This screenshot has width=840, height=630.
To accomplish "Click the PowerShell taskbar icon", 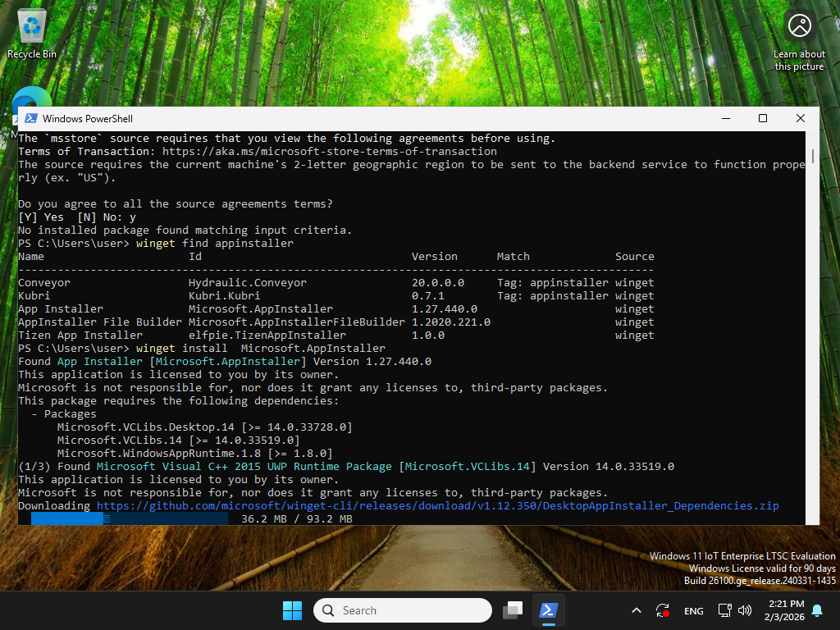I will 548,610.
